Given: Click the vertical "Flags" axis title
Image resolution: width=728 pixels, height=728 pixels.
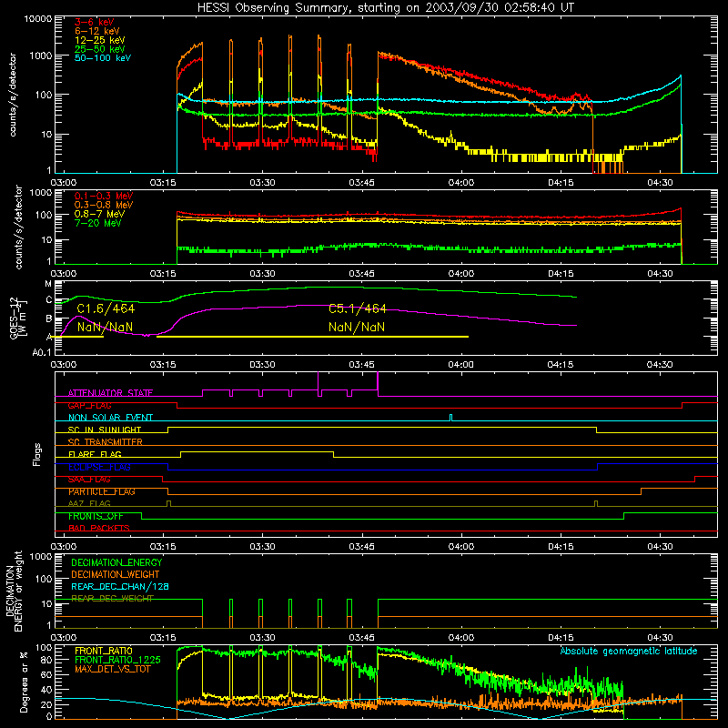Looking at the screenshot, I should pos(36,454).
